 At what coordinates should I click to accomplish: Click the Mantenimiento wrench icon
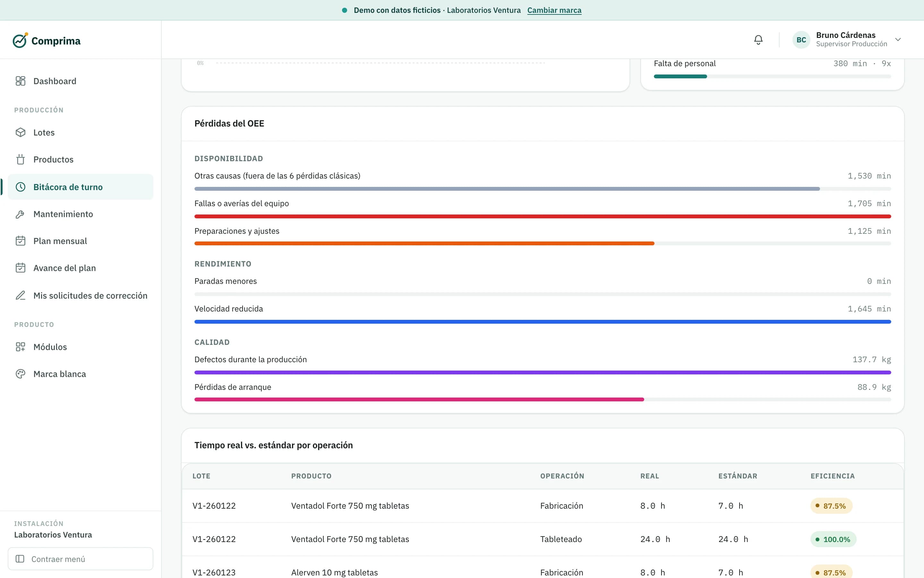pyautogui.click(x=21, y=214)
